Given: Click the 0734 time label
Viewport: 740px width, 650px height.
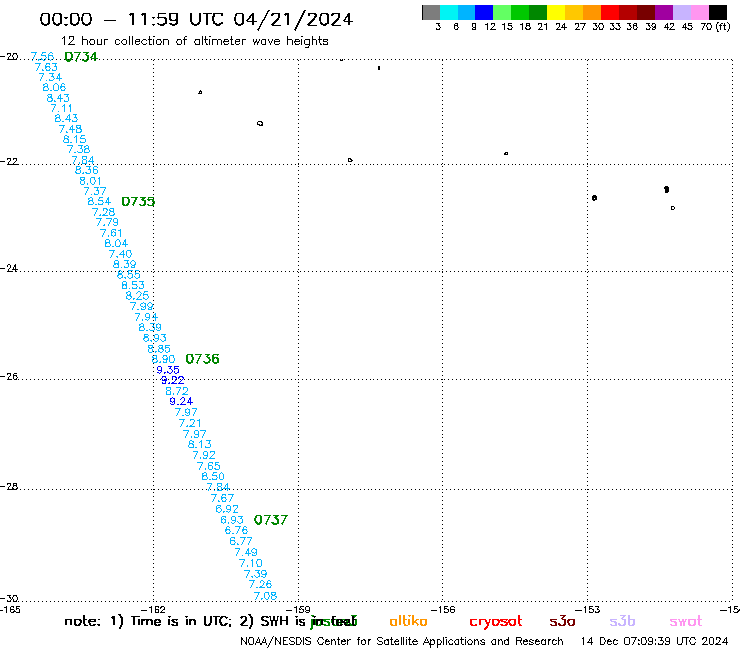Looking at the screenshot, I should (x=81, y=57).
